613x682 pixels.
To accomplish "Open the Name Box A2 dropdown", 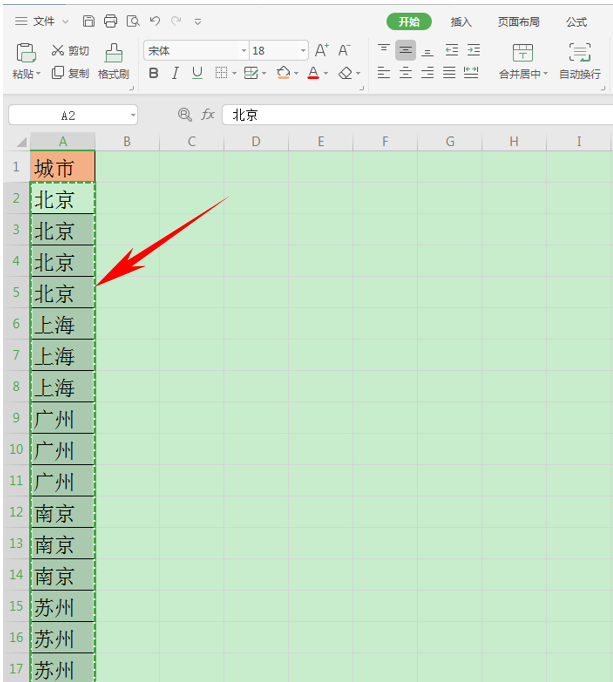I will point(133,115).
